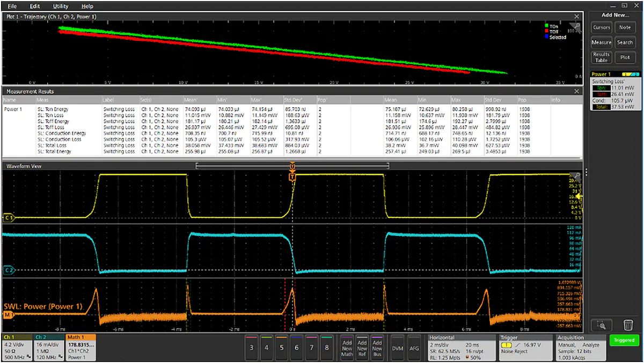644x363 pixels.
Task: Click the Meas column header
Action: [x=68, y=100]
